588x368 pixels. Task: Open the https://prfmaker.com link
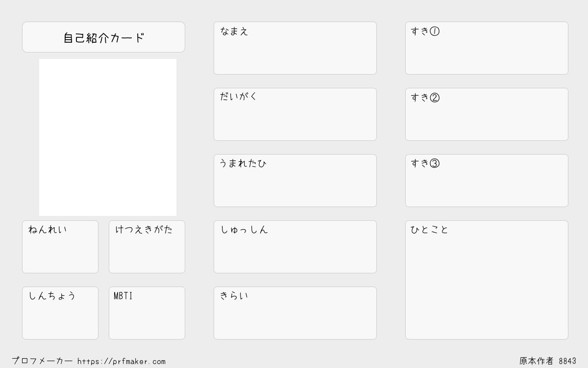pyautogui.click(x=122, y=362)
